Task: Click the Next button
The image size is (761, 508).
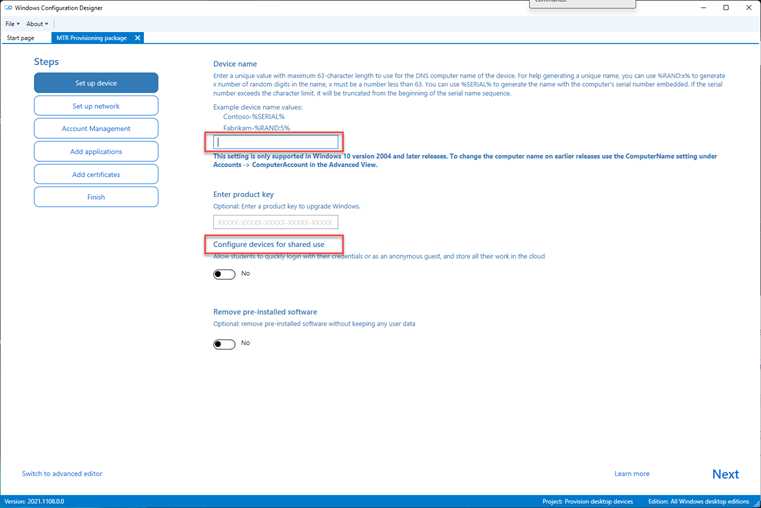Action: click(726, 474)
